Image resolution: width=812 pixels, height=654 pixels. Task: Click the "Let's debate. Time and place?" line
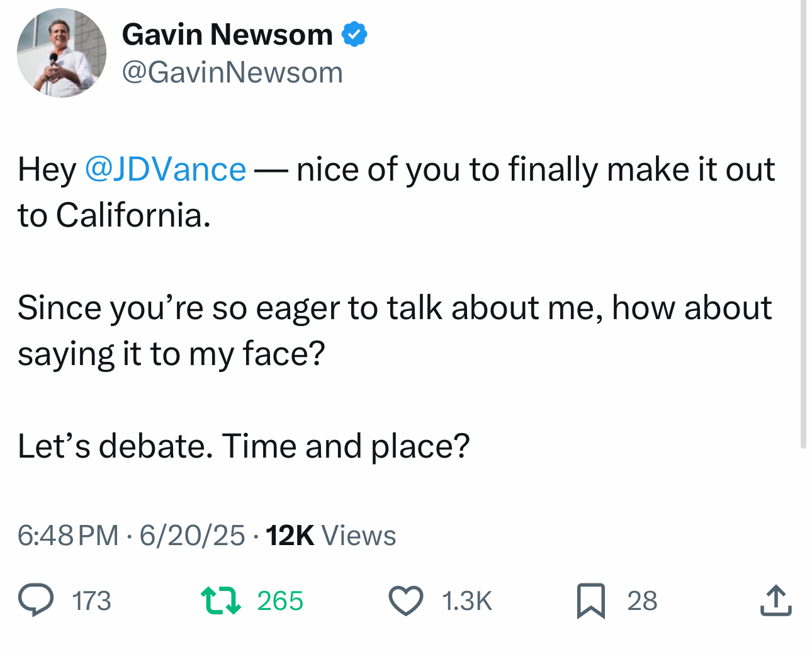pos(244,446)
